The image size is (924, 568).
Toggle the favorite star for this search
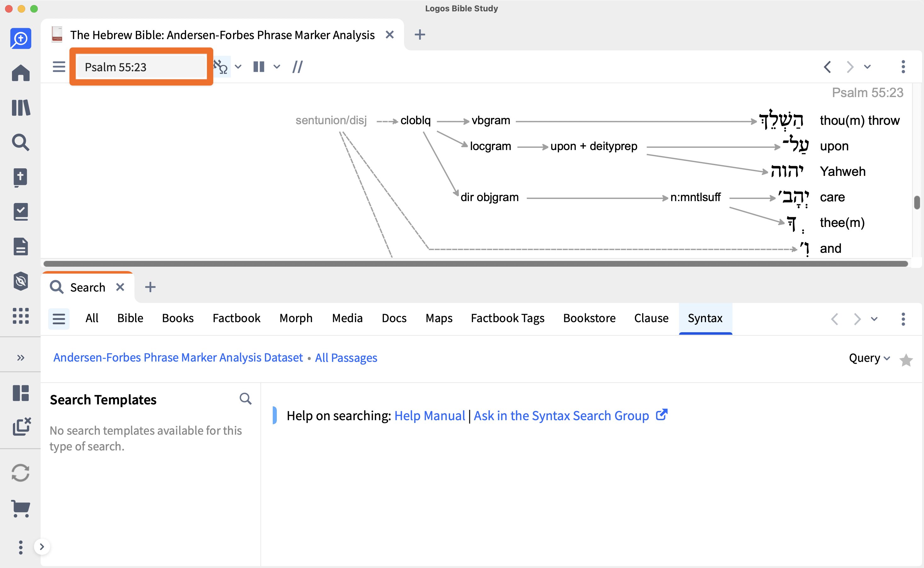906,360
